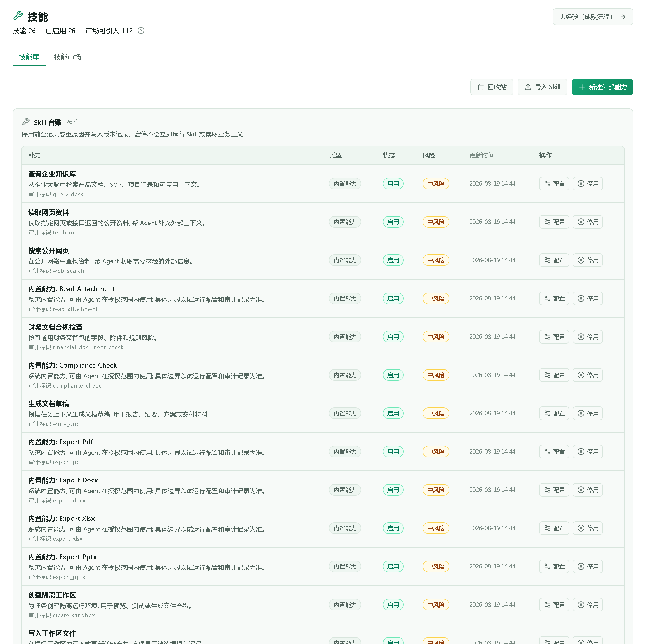Viewport: 646px width, 644px height.
Task: Click the help question-mark icon beside 市场可引入 112
Action: click(141, 31)
